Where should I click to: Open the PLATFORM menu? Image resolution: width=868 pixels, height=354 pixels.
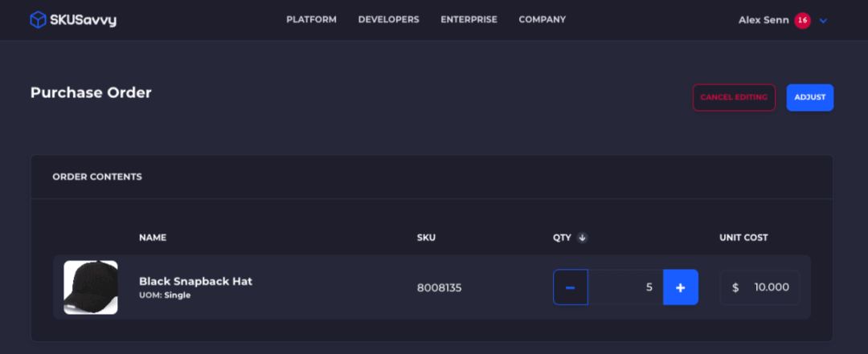click(311, 20)
